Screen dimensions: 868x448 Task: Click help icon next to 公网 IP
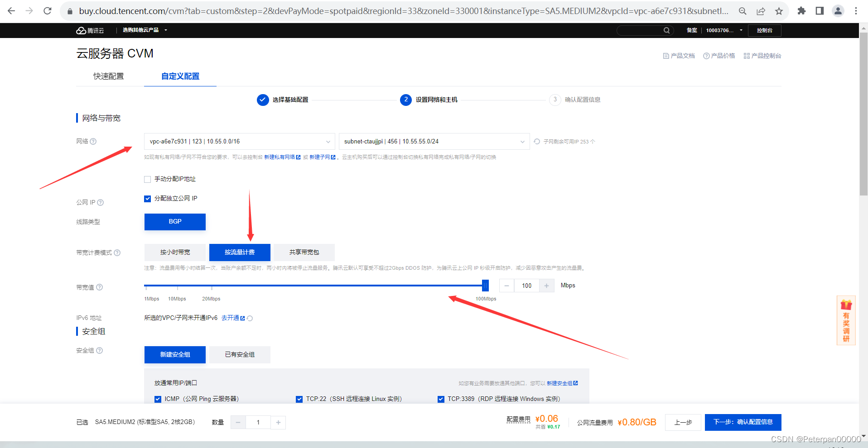101,202
